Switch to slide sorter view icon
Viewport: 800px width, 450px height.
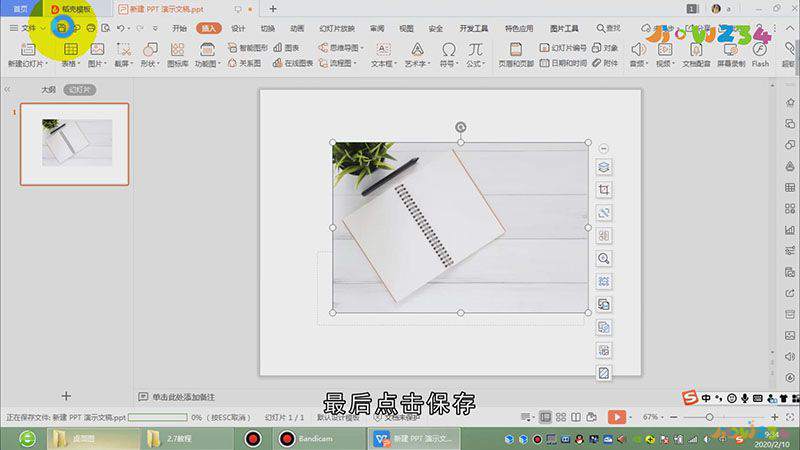point(561,417)
